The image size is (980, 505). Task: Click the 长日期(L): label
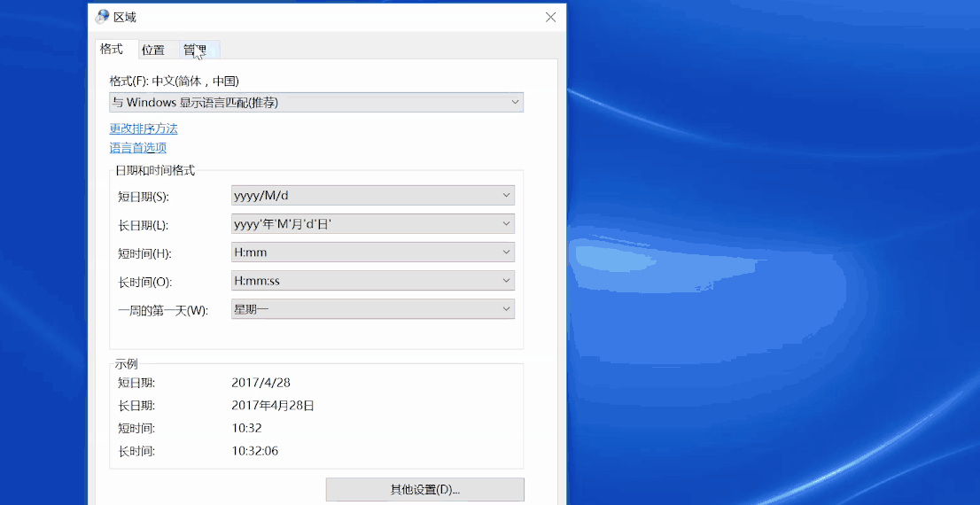tap(144, 225)
